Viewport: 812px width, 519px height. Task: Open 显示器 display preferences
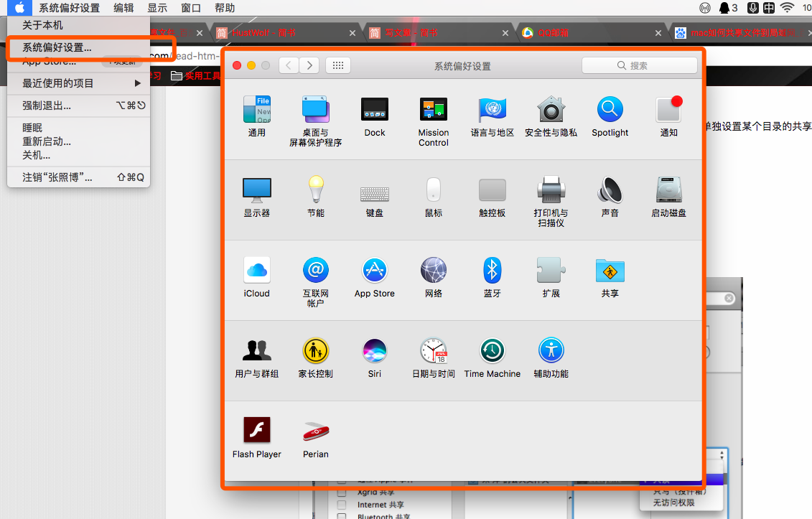click(257, 197)
